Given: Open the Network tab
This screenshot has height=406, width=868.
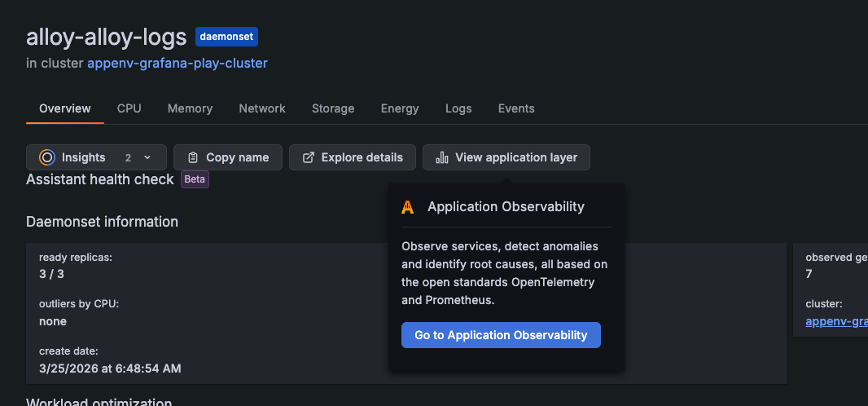Looking at the screenshot, I should pos(262,108).
